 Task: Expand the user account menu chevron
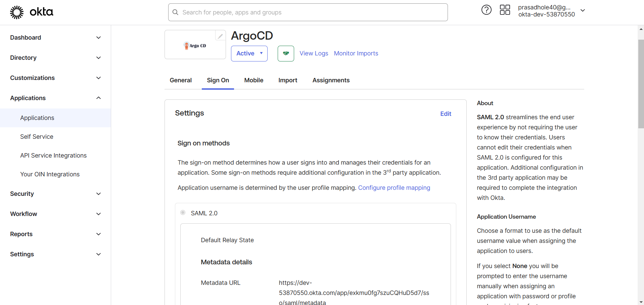click(x=583, y=10)
